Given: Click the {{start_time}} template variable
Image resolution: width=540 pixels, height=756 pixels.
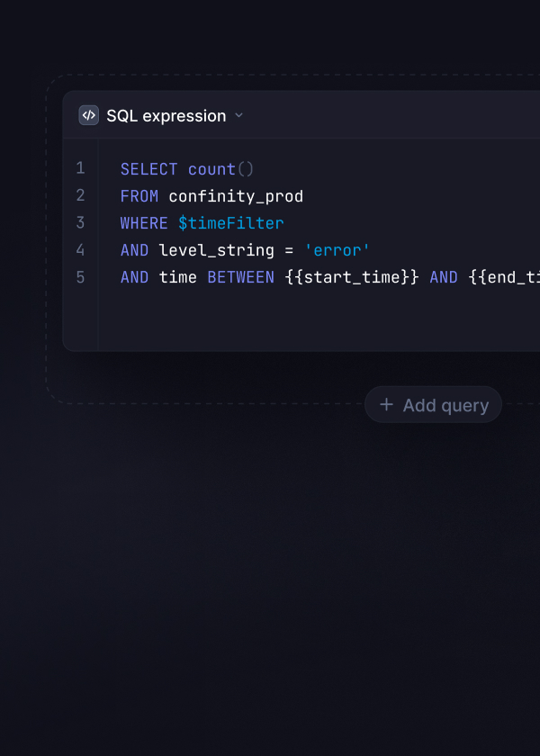Looking at the screenshot, I should point(352,277).
